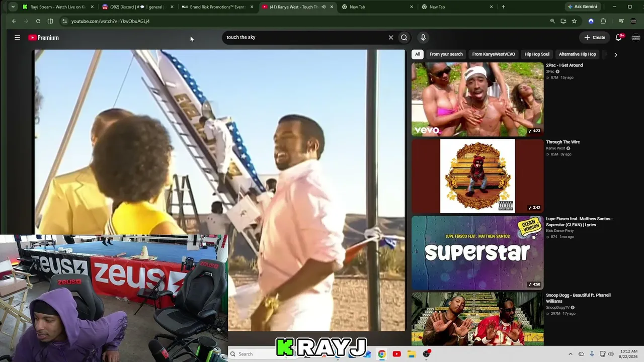Viewport: 644px width, 362px height.
Task: Open the media controls toolbar icon
Action: pos(621,21)
